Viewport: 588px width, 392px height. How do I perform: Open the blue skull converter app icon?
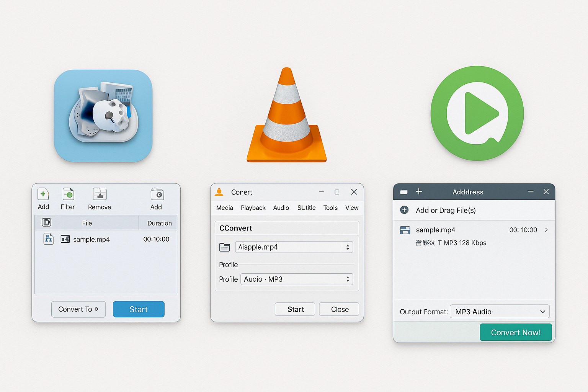(x=103, y=116)
